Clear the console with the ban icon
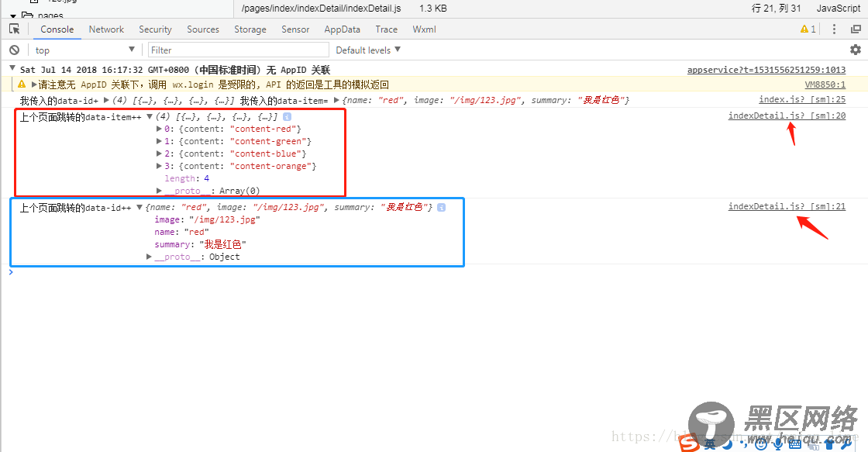868x452 pixels. pyautogui.click(x=15, y=50)
